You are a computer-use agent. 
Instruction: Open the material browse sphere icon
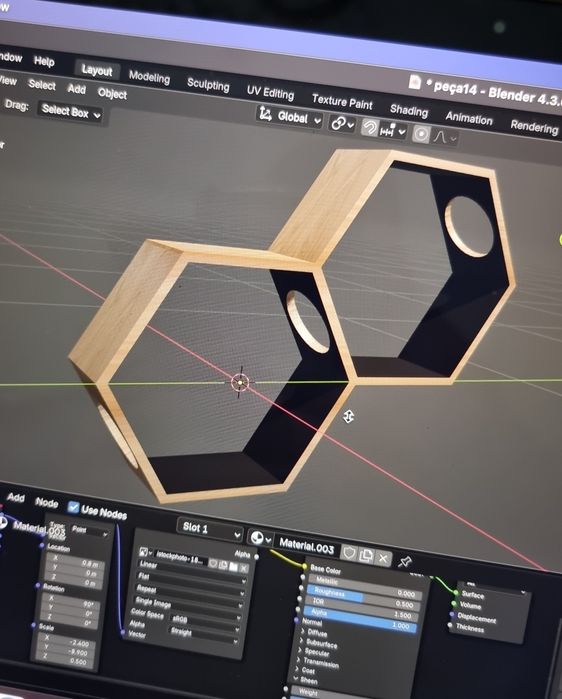(259, 538)
